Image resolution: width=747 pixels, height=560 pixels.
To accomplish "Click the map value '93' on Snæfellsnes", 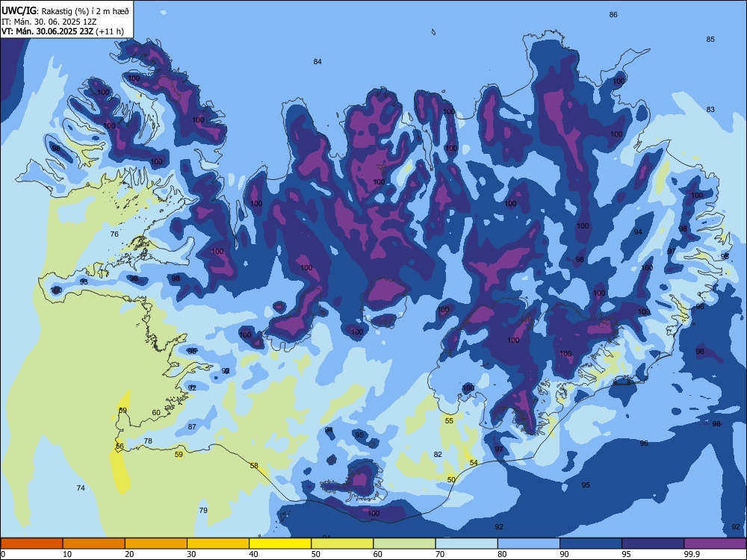I will click(84, 282).
